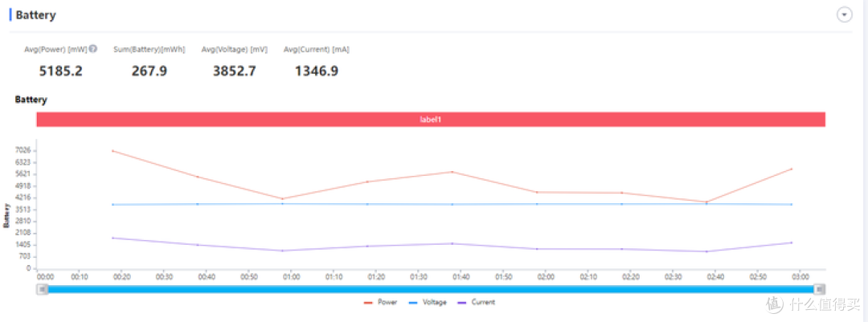
Task: Click the 7026 y-axis label
Action: tap(23, 150)
